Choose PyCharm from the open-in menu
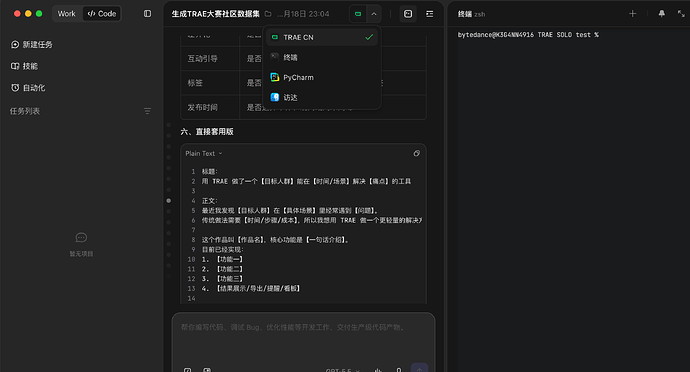Viewport: 690px width, 372px height. tap(323, 77)
